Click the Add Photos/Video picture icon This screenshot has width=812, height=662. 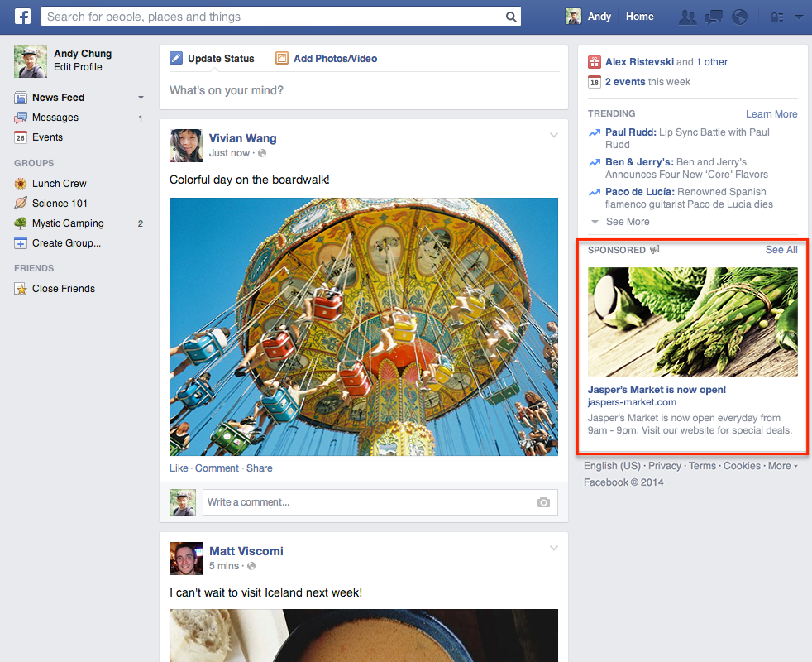(x=282, y=58)
